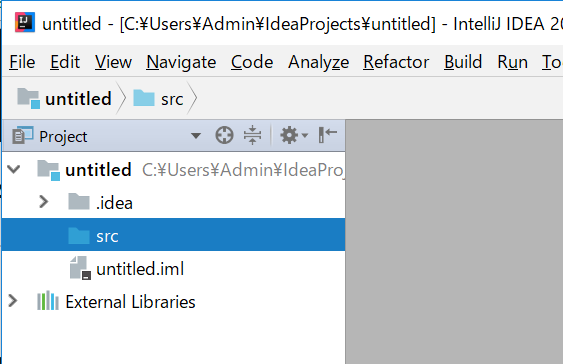This screenshot has height=364, width=563.
Task: Open the Navigate menu
Action: pyautogui.click(x=181, y=62)
